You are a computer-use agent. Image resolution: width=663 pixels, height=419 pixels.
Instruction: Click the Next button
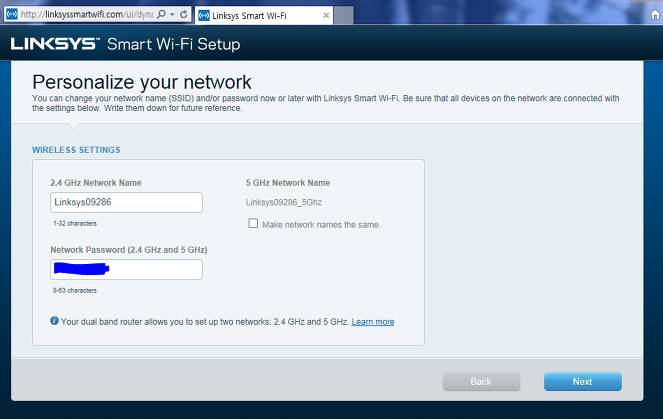coord(583,381)
